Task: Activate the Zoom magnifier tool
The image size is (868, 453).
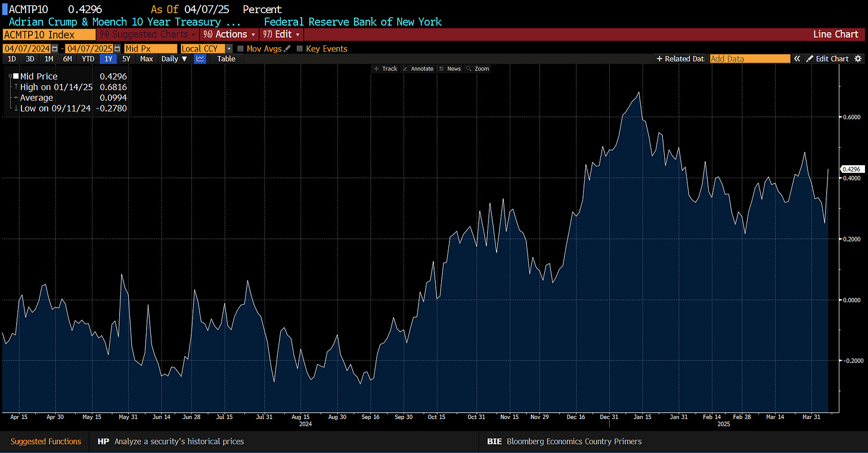Action: [x=478, y=69]
